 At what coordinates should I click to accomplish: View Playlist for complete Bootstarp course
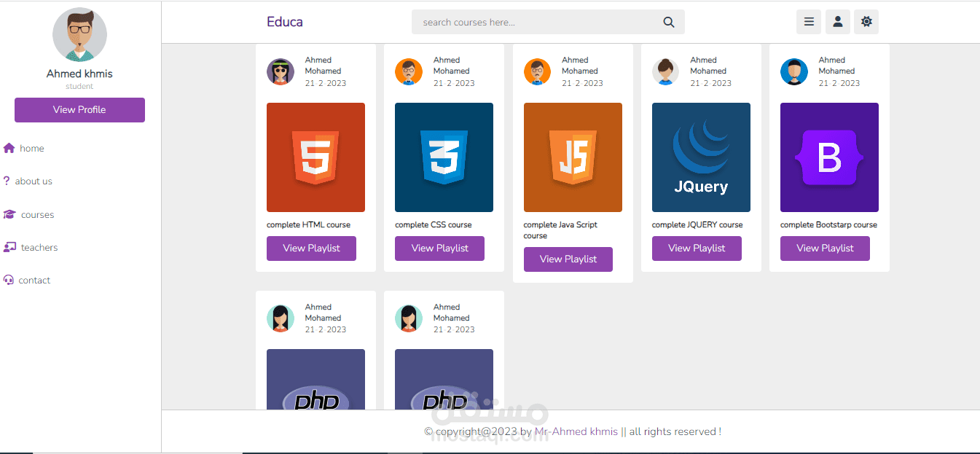pos(825,248)
